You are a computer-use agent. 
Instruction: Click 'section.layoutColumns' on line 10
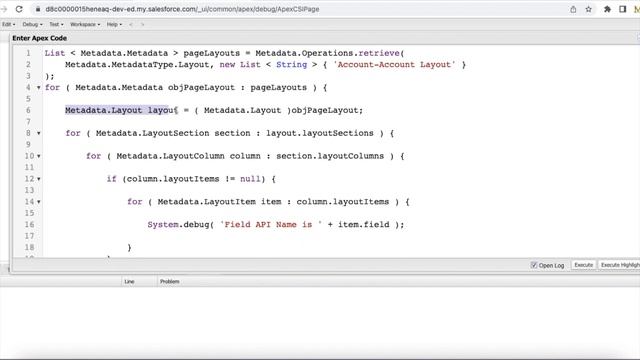[x=330, y=156]
